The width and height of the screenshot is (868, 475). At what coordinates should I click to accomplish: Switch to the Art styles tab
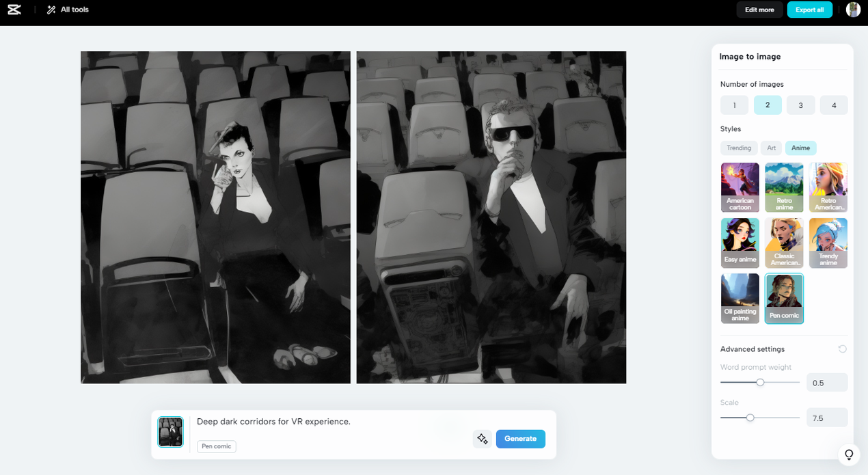click(x=771, y=148)
